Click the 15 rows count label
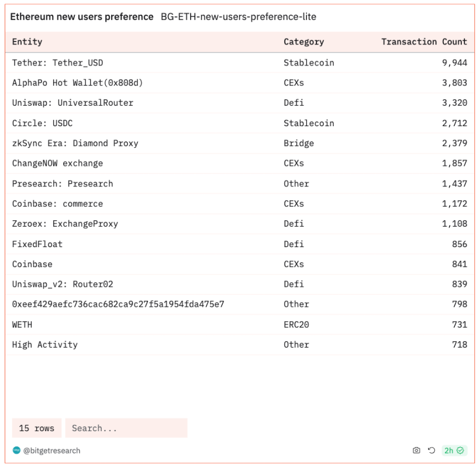Screen dimensions: 476x468 [36, 428]
